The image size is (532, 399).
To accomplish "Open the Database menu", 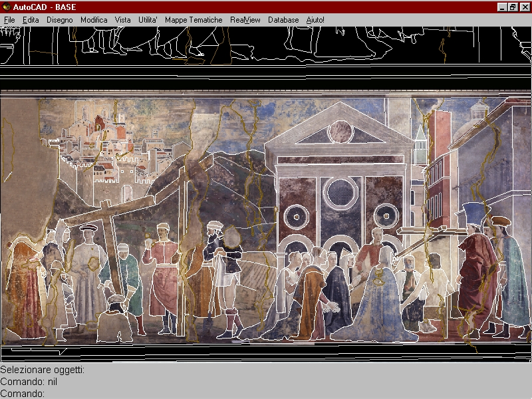I will click(283, 20).
